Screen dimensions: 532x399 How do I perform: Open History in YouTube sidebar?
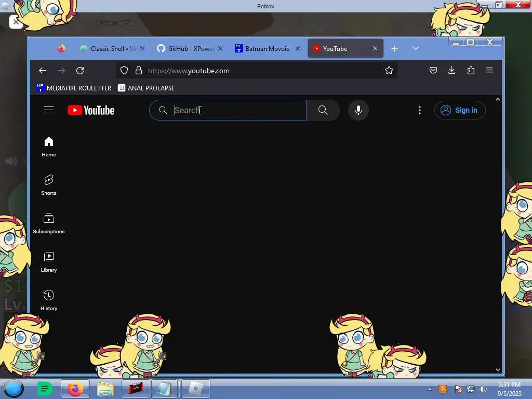tap(49, 300)
